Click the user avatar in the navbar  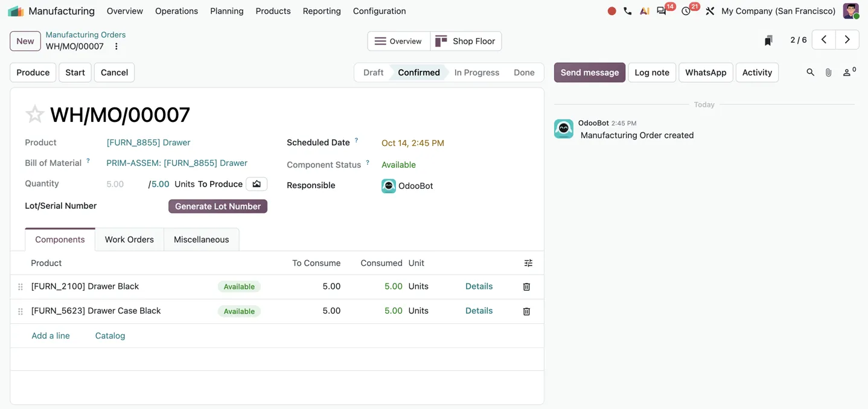pos(851,11)
